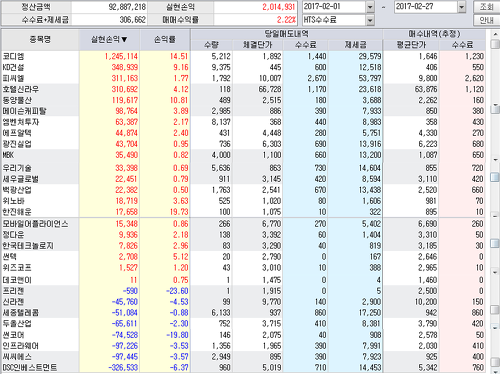Select the 위노바 stock row
The width and height of the screenshot is (500, 374).
243,201
